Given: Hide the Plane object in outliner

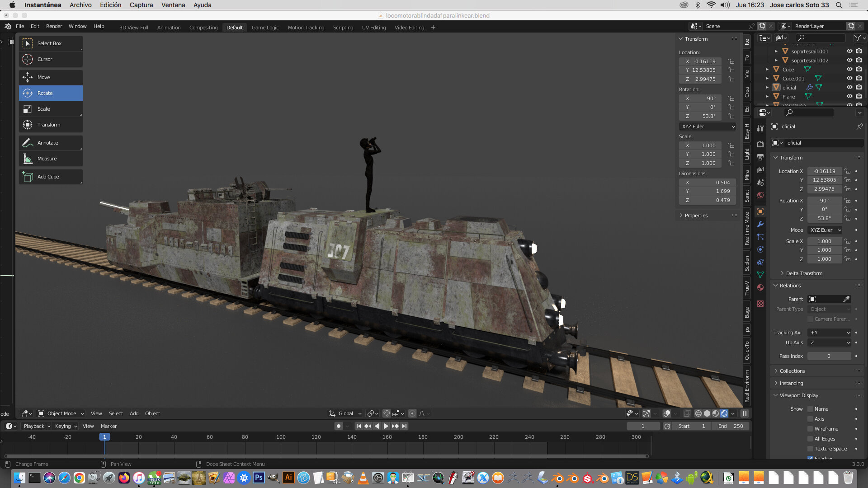Looking at the screenshot, I should tap(849, 96).
